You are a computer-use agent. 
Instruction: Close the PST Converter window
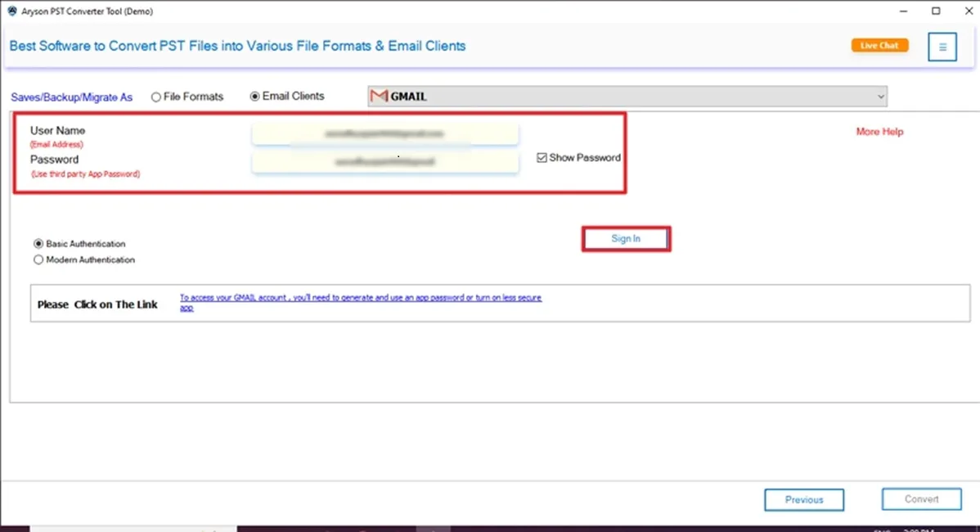pyautogui.click(x=968, y=11)
